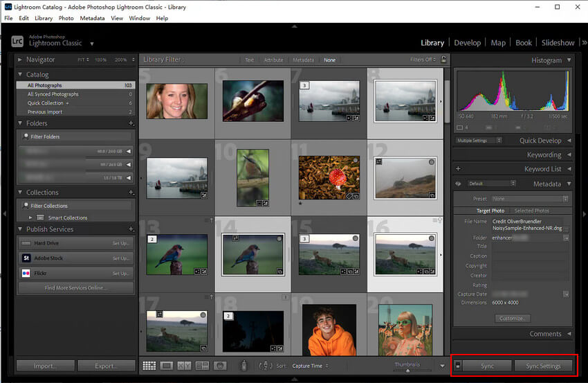Collapse the Publish Services panel

(x=20, y=229)
